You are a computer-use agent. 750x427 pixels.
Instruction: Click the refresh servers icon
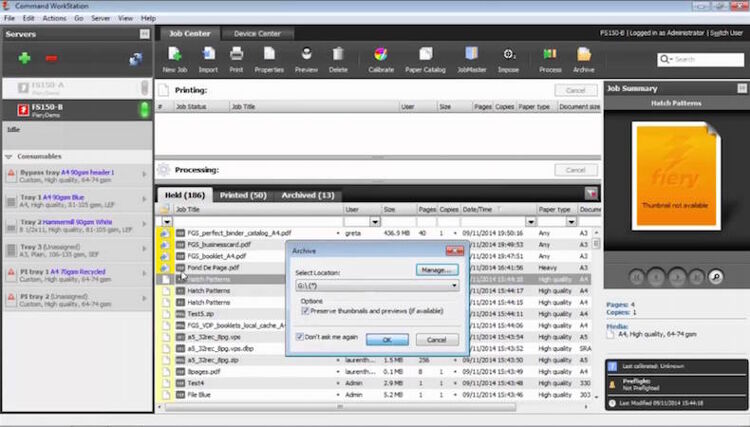tap(135, 59)
